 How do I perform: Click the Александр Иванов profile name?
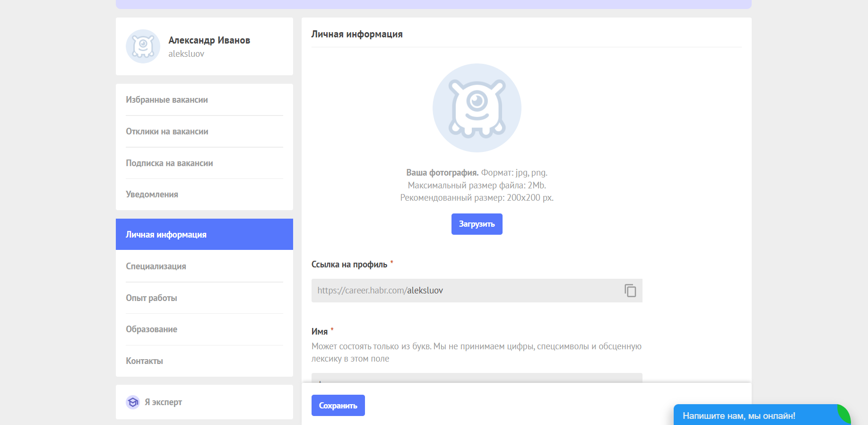(x=209, y=40)
